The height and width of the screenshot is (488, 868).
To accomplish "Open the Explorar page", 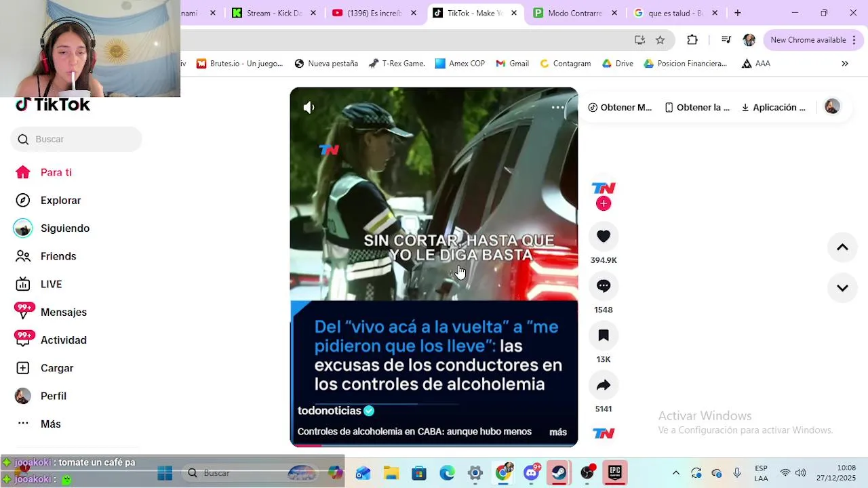I will click(x=48, y=201).
